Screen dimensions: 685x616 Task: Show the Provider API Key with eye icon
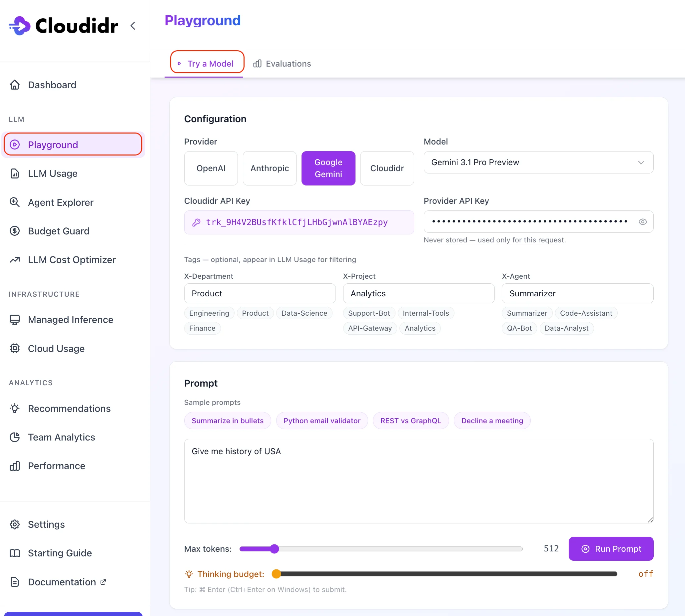[x=643, y=222]
